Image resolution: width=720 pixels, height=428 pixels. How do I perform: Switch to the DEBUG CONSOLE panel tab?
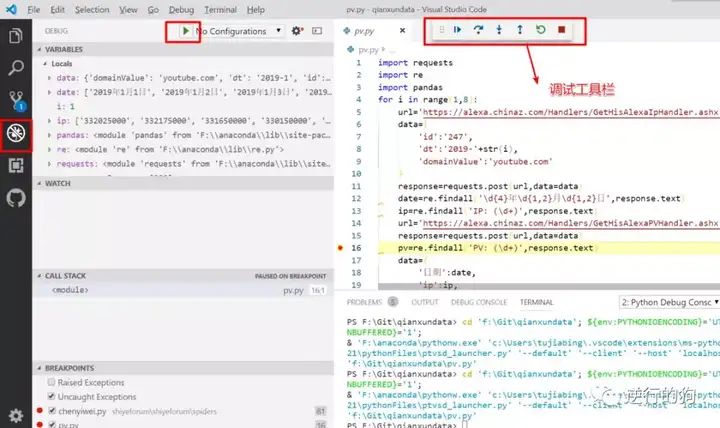(x=479, y=302)
